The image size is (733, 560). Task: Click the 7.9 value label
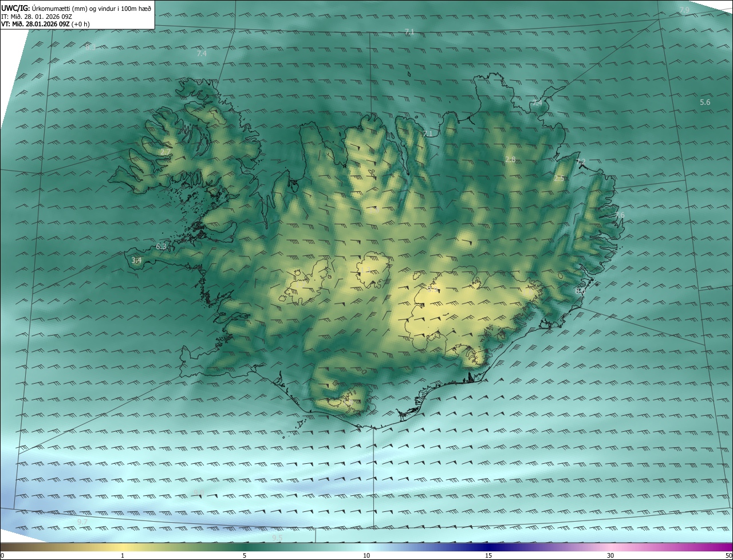coord(684,10)
